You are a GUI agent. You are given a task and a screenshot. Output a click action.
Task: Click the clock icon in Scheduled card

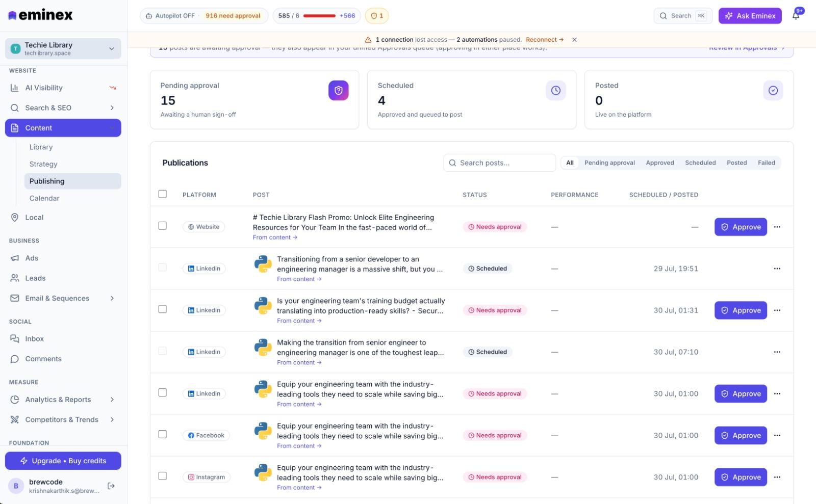coord(556,90)
